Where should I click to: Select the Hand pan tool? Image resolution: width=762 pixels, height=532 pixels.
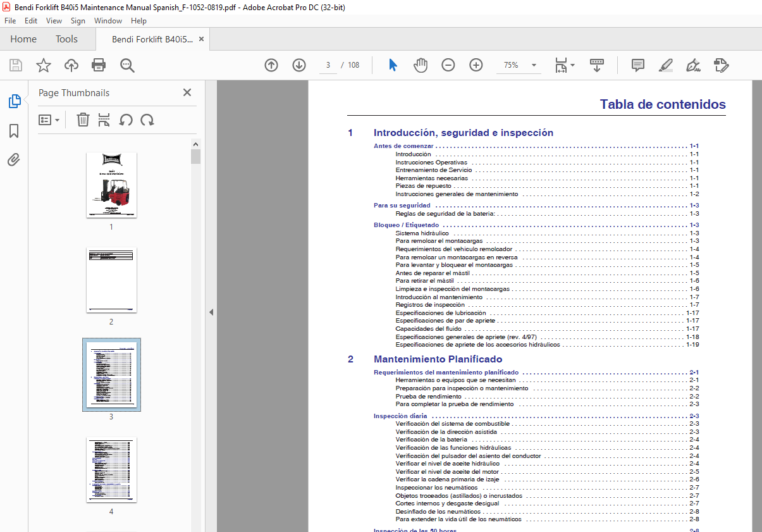tap(421, 65)
